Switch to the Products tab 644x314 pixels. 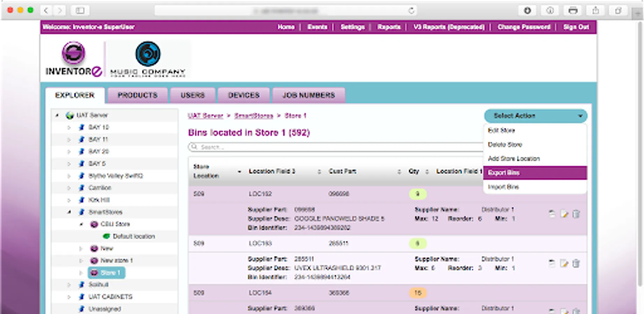pos(138,95)
